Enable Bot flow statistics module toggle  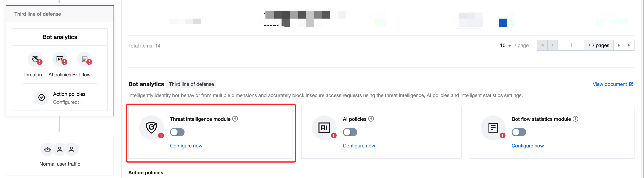click(x=519, y=132)
